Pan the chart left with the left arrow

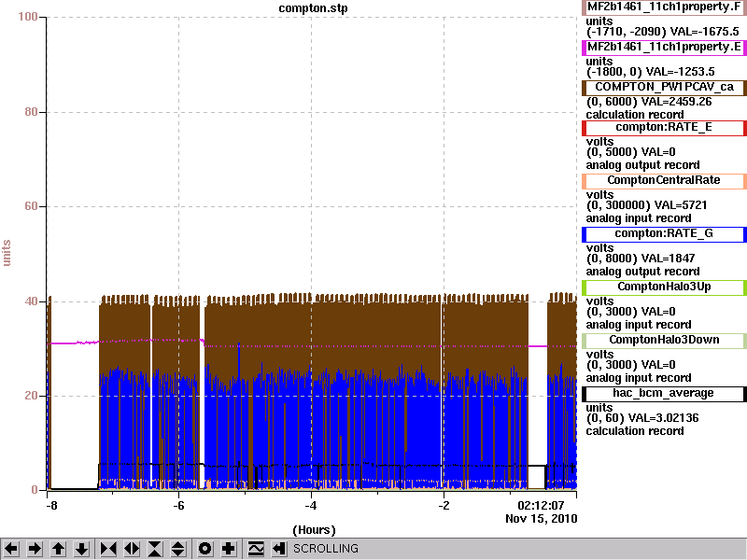pos(11,549)
